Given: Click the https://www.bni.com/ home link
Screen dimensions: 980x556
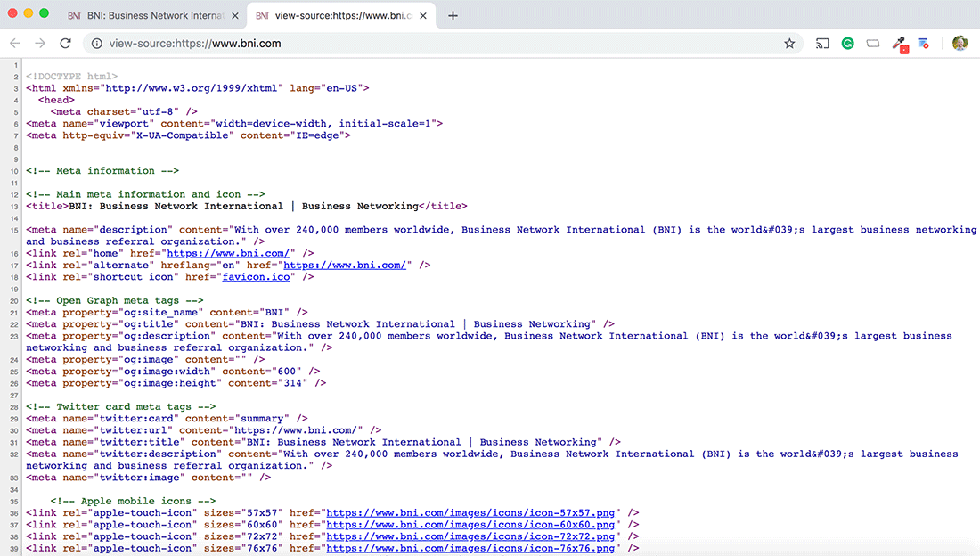Looking at the screenshot, I should (x=226, y=253).
